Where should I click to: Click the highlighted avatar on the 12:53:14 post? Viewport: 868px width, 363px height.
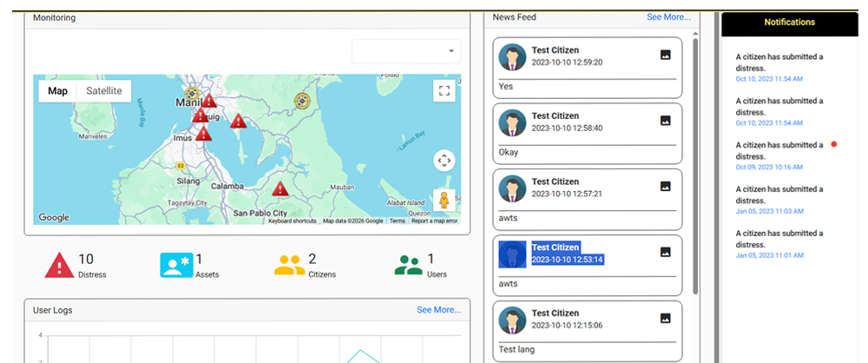(x=512, y=254)
